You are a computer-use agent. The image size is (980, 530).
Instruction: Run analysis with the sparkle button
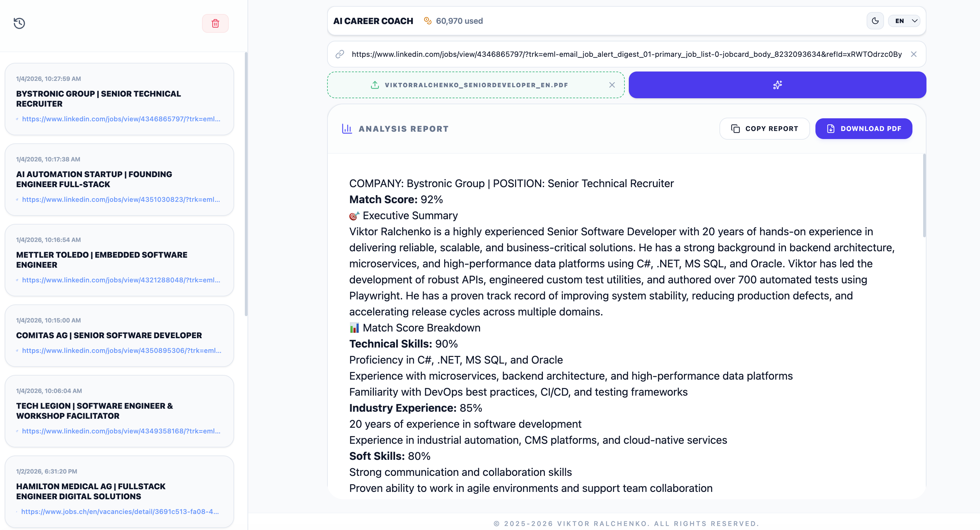(777, 85)
